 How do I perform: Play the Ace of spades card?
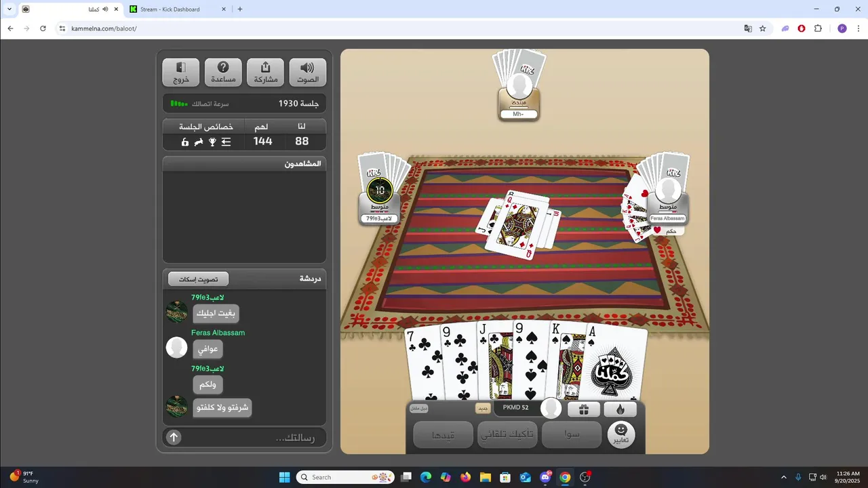pyautogui.click(x=614, y=363)
